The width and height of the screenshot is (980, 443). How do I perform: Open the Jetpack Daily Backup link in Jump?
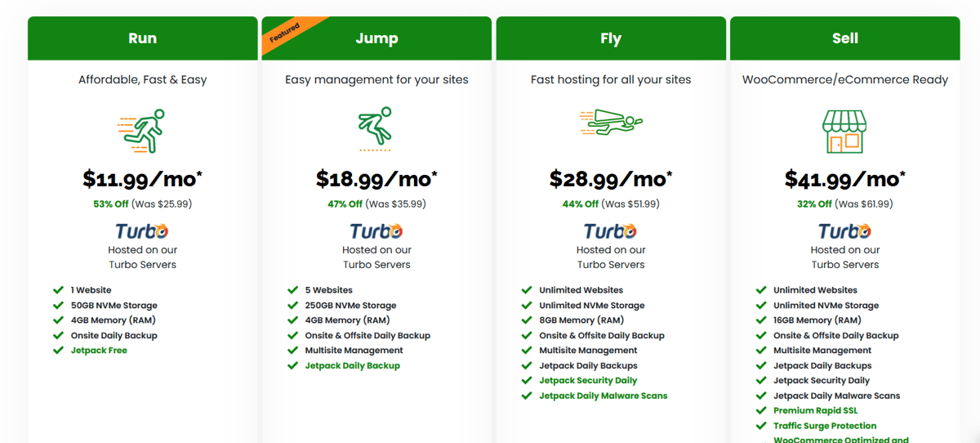353,365
